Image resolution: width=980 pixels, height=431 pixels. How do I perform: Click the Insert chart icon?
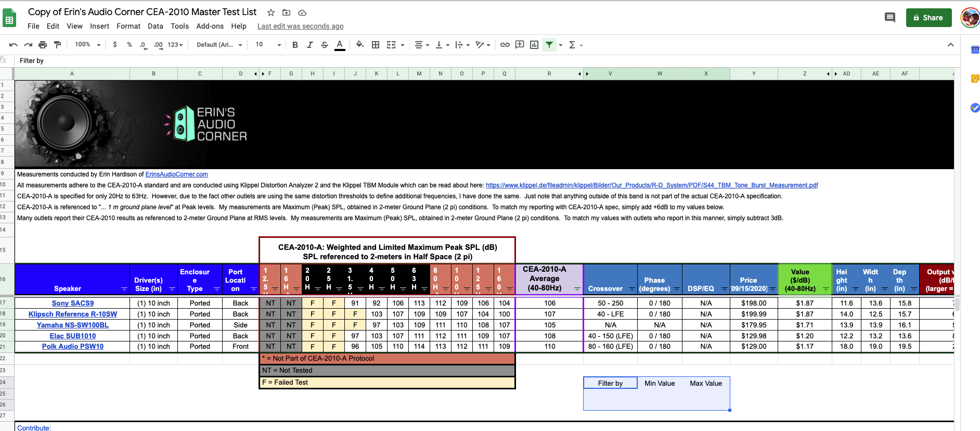click(534, 45)
